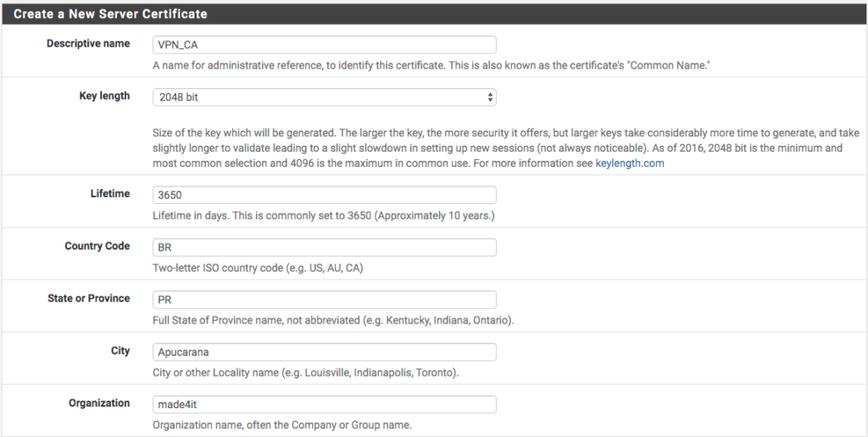Image resolution: width=868 pixels, height=437 pixels.
Task: Focus the City field containing Apucarana
Action: point(325,351)
